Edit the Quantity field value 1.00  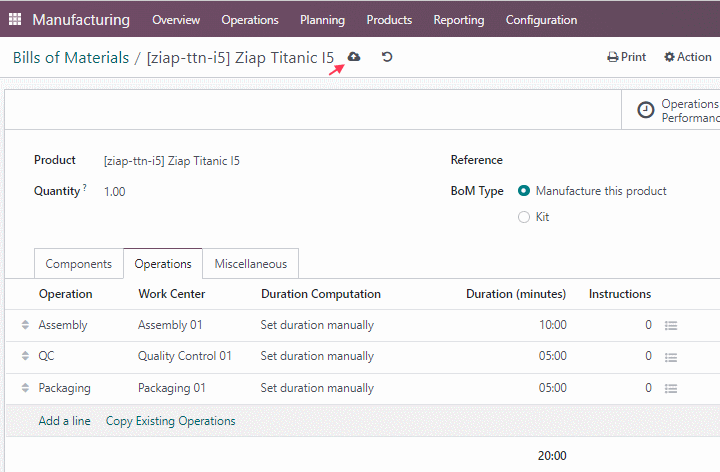point(115,191)
